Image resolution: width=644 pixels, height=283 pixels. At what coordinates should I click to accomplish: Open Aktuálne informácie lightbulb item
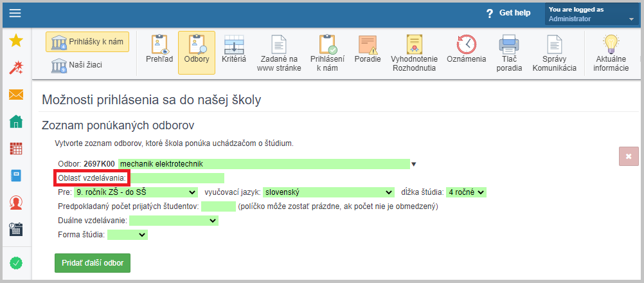coord(611,53)
